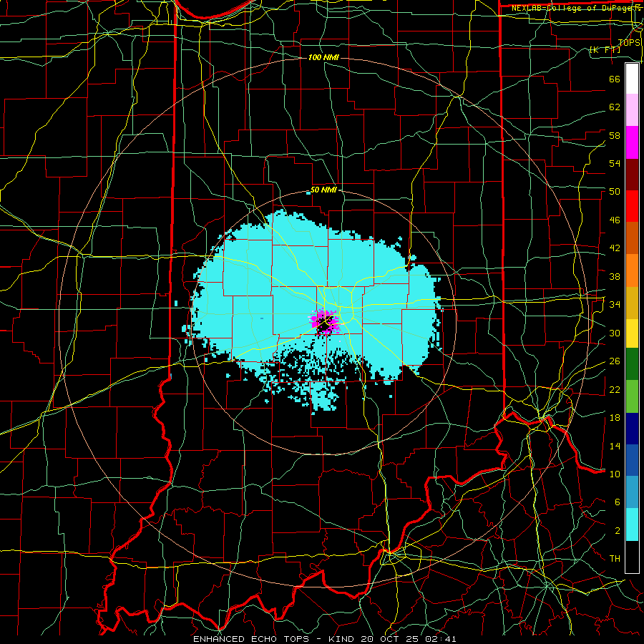Click the 'TOPS' legend heading

(x=629, y=43)
